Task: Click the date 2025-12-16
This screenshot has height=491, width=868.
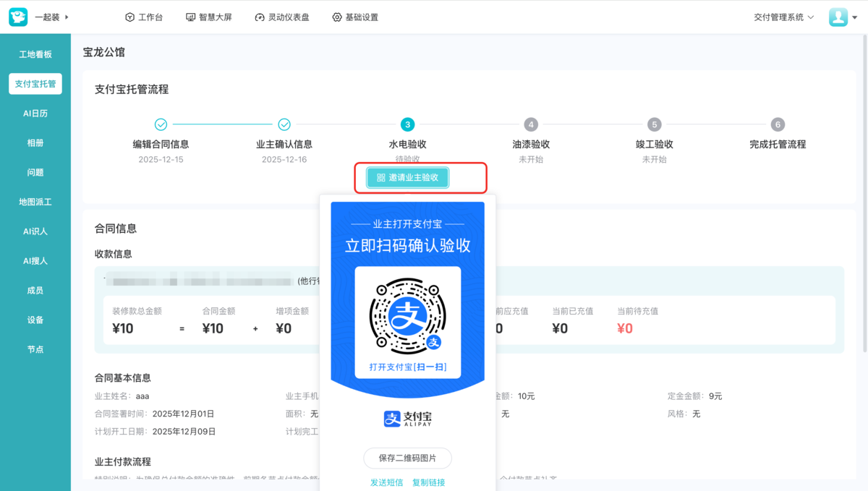Action: click(284, 159)
